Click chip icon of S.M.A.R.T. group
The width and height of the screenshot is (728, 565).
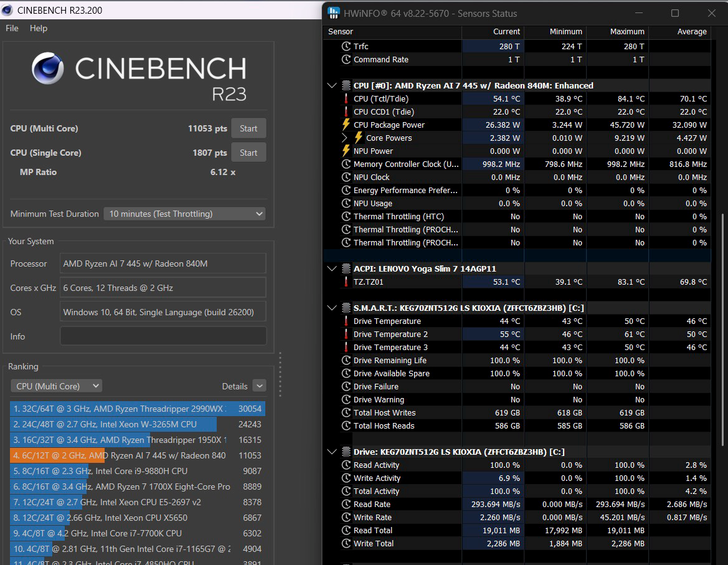click(346, 308)
